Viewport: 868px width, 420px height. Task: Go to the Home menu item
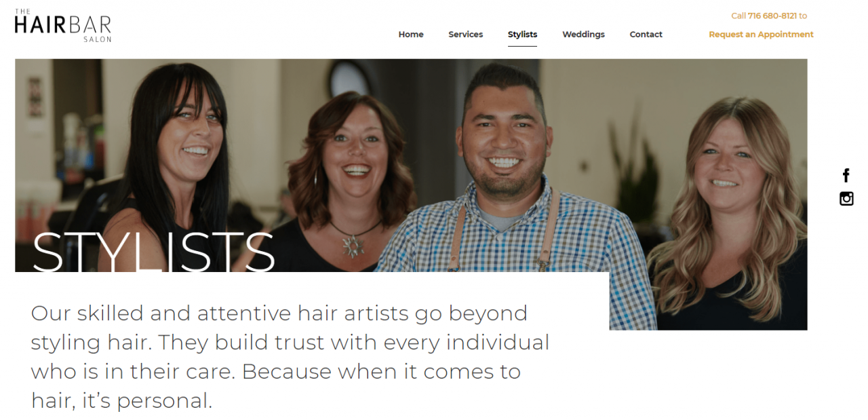click(411, 35)
